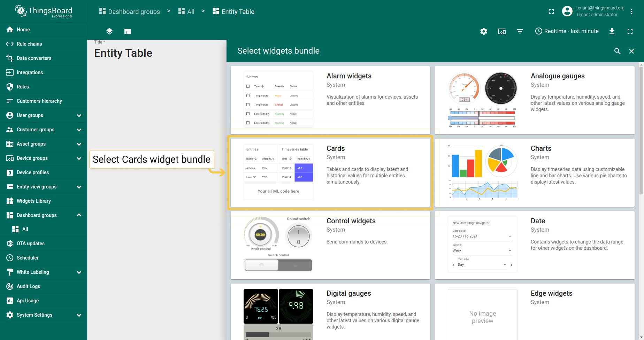Open the OTA updates icon
Screen dimensions: 644x340
(10, 244)
